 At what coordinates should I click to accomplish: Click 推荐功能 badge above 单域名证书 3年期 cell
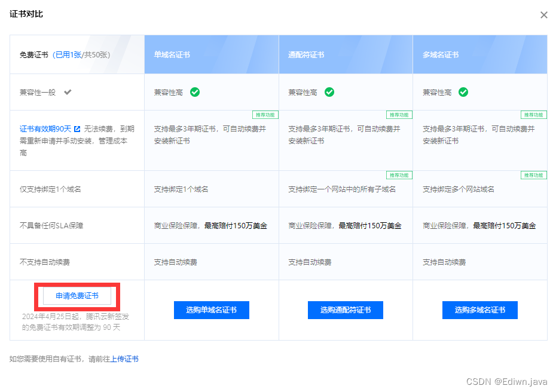click(x=265, y=115)
